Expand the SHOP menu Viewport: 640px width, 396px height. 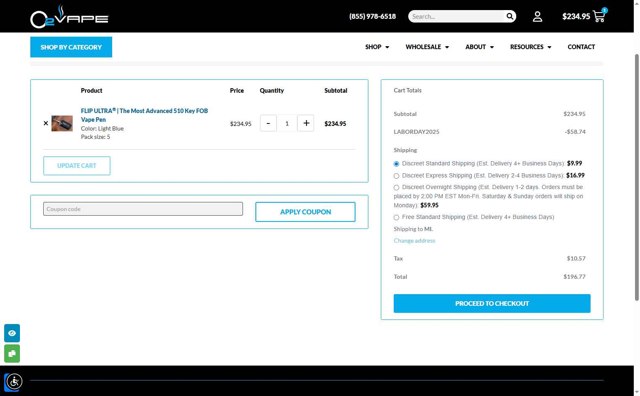tap(377, 47)
